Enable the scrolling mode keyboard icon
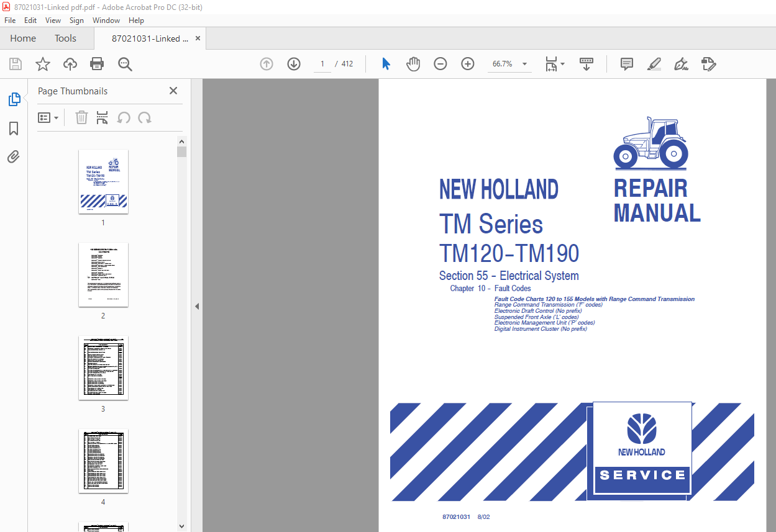 [587, 64]
